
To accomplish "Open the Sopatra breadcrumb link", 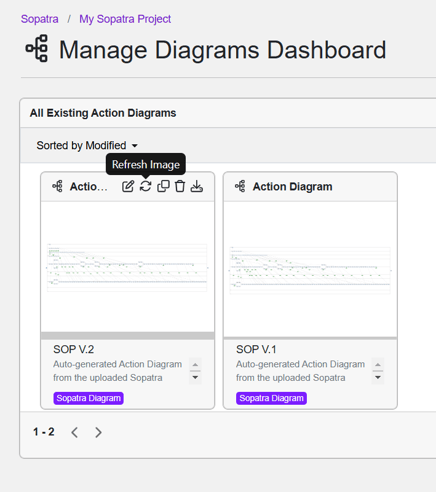I will click(39, 19).
